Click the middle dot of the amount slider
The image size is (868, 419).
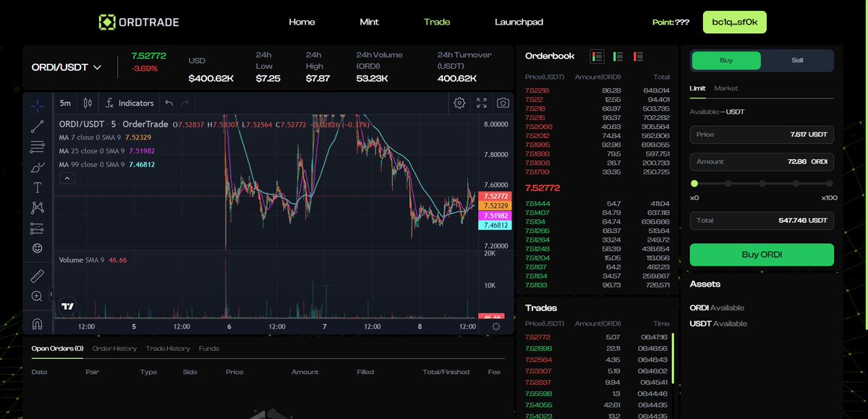(x=762, y=184)
